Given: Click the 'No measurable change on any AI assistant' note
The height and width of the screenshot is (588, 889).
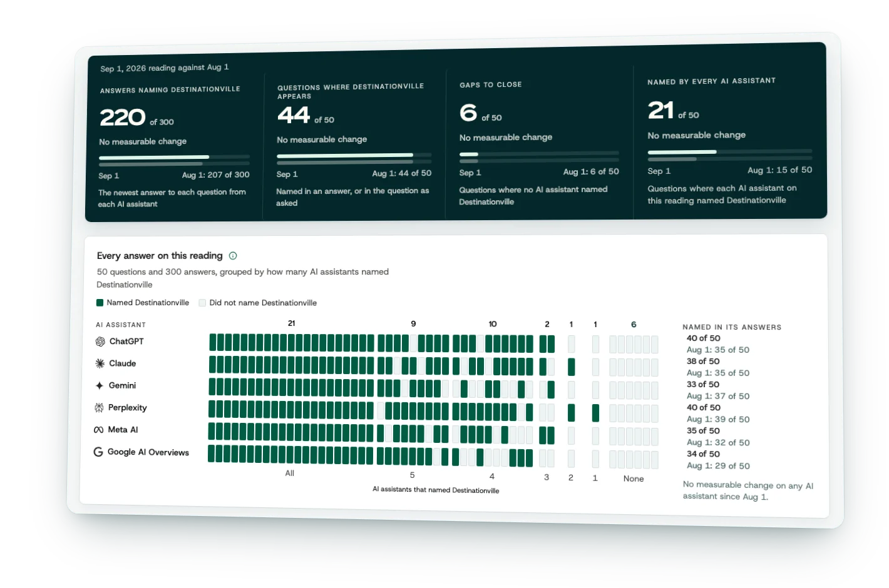Looking at the screenshot, I should point(748,491).
